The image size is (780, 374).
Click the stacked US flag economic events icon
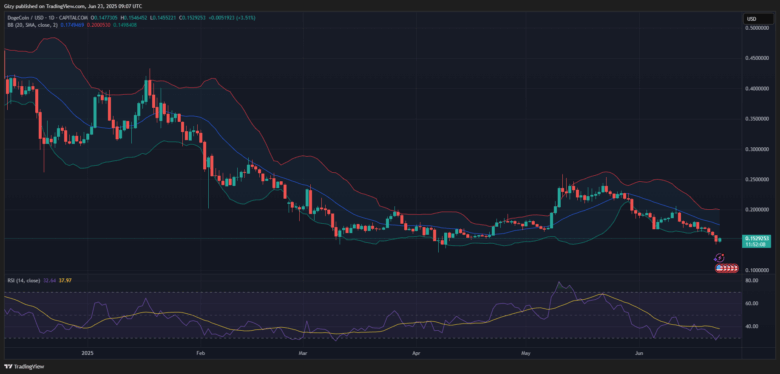(726, 269)
